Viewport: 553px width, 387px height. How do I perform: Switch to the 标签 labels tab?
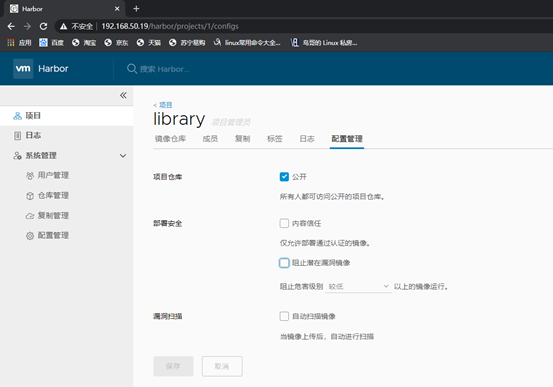click(275, 139)
